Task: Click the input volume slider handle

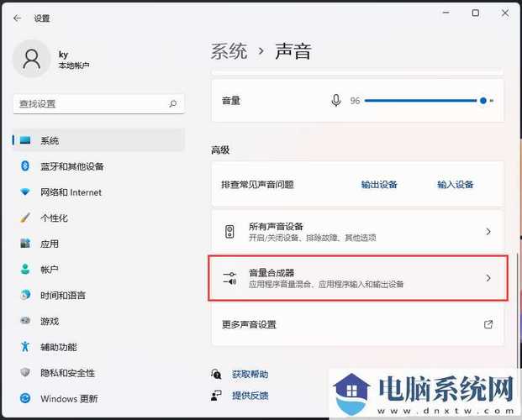Action: (483, 101)
